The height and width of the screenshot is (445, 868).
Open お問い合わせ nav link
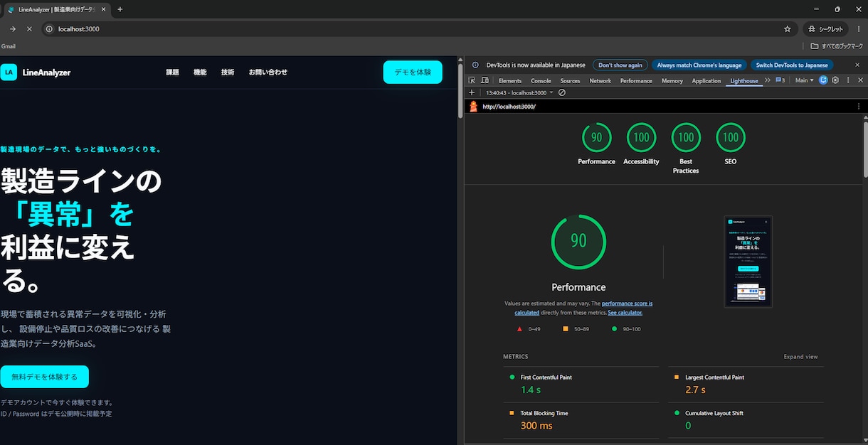point(268,72)
